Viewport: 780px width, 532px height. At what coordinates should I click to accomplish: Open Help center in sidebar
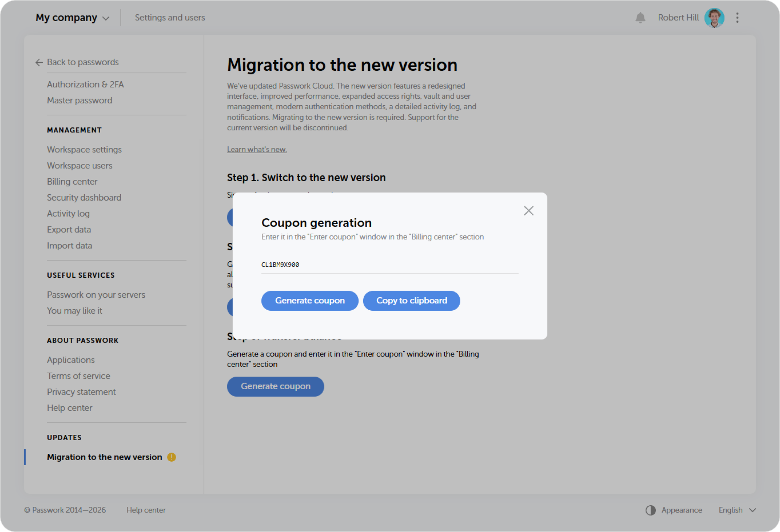(x=69, y=408)
